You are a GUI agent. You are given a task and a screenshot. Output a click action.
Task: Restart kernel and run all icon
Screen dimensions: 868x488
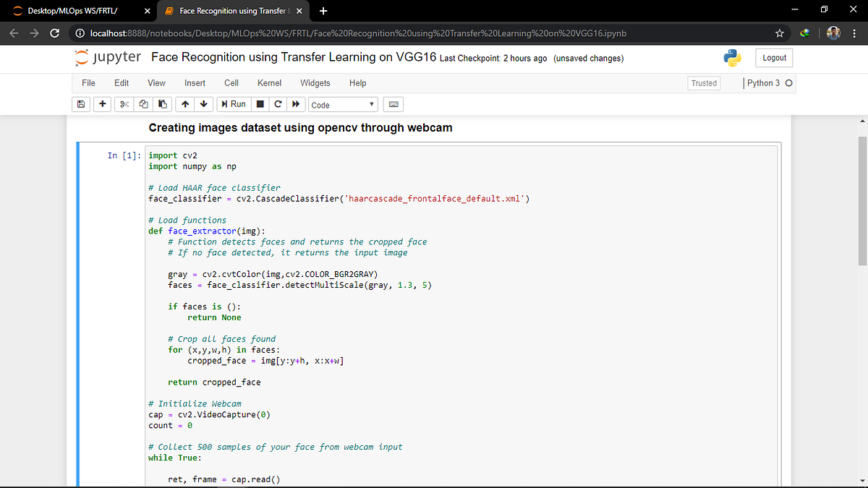295,104
